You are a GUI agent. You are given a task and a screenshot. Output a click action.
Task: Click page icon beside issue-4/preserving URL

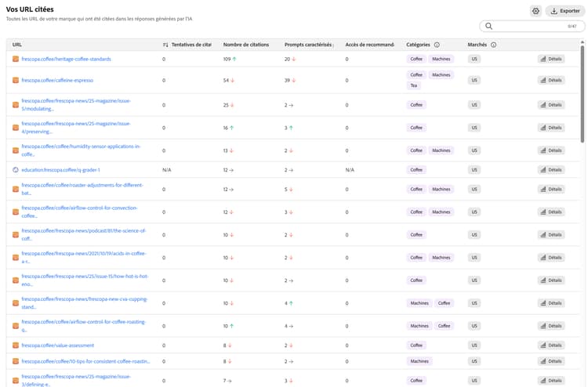click(x=16, y=128)
